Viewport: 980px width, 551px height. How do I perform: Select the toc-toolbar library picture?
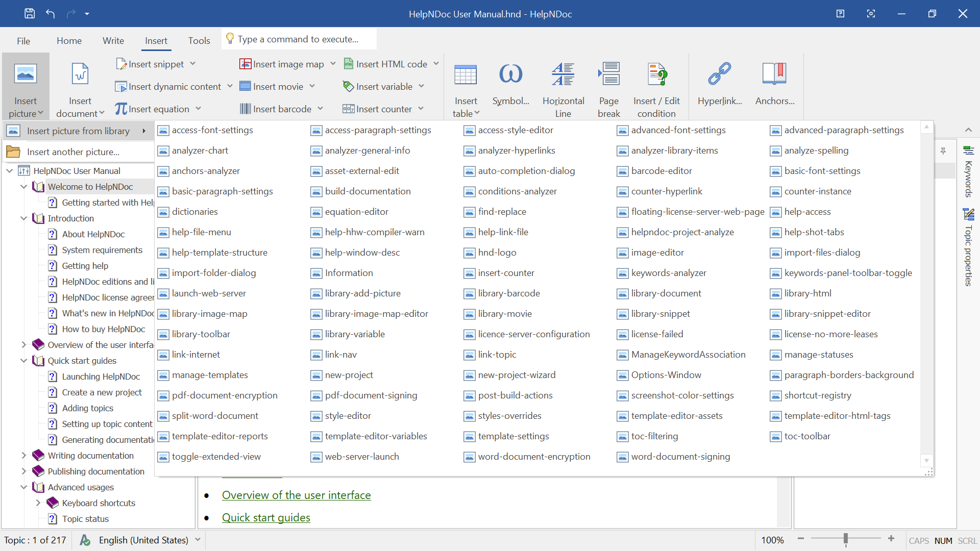[x=807, y=436]
